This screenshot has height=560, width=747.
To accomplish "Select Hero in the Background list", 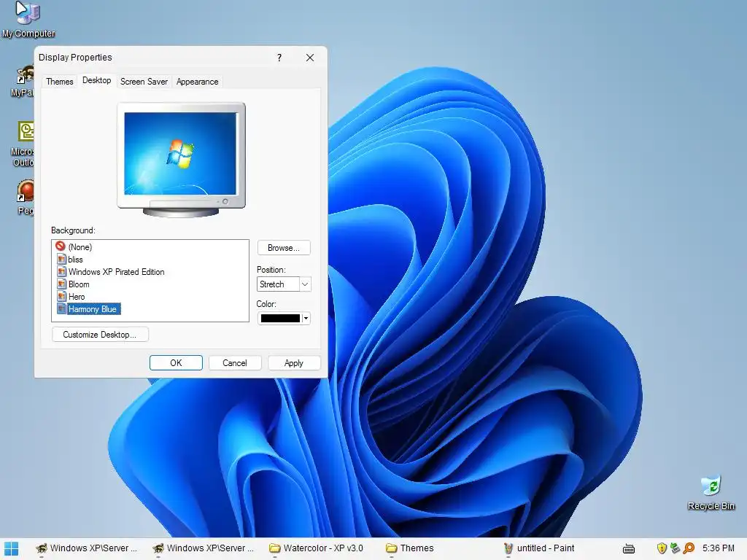I will (x=76, y=296).
